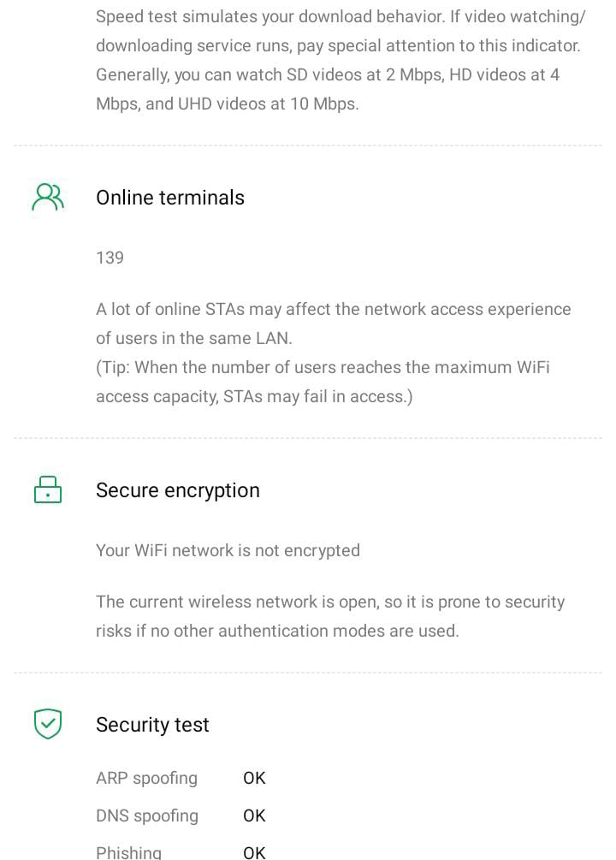Select the ARP spoofing label
Viewport: 616px width, 860px height.
[146, 778]
